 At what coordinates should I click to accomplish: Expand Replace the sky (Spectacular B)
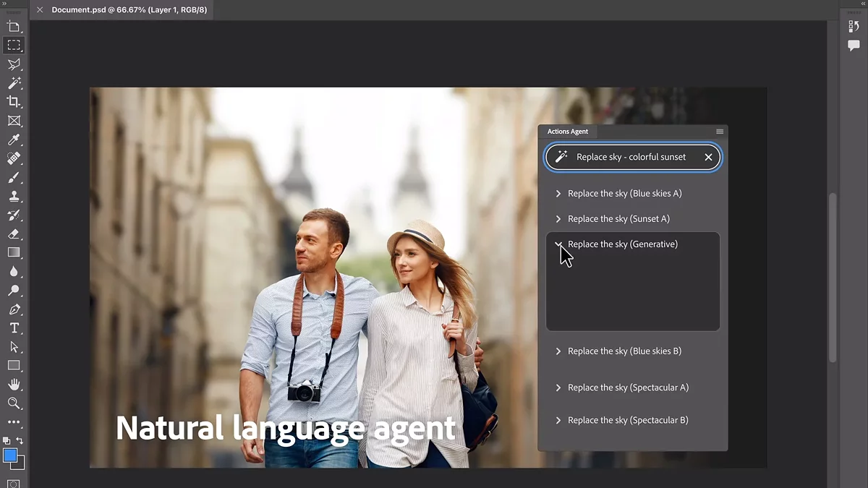coord(558,420)
